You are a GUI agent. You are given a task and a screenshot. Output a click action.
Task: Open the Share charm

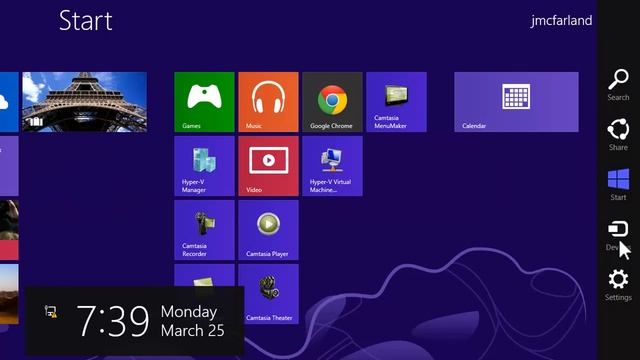[618, 135]
